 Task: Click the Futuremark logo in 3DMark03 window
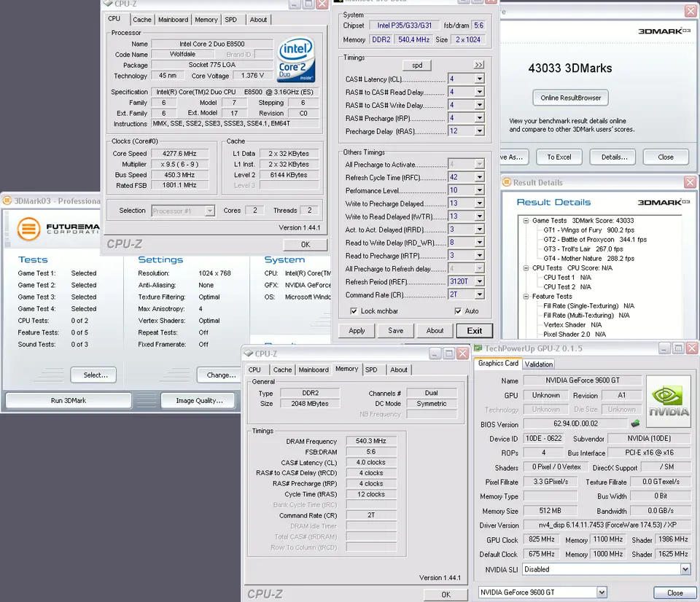29,229
